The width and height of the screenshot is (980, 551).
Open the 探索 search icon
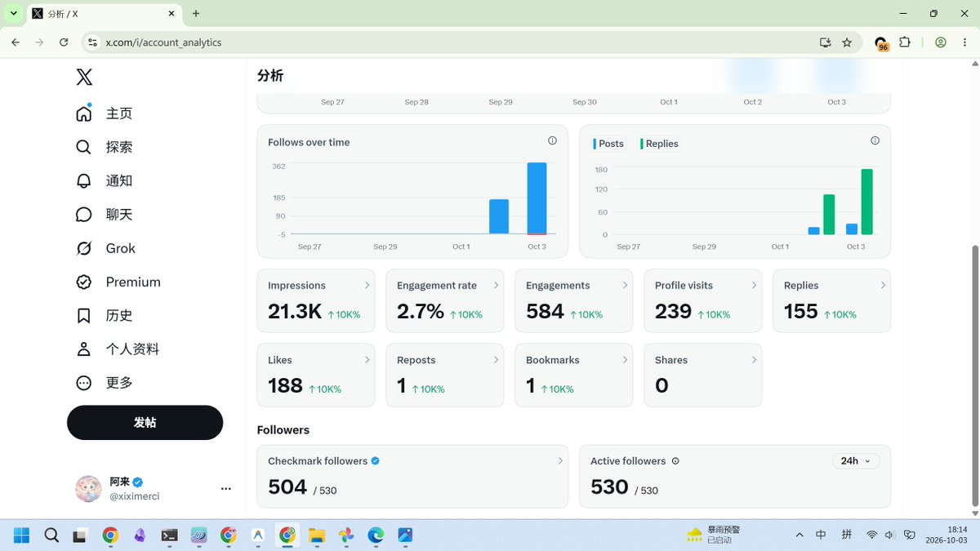[83, 147]
